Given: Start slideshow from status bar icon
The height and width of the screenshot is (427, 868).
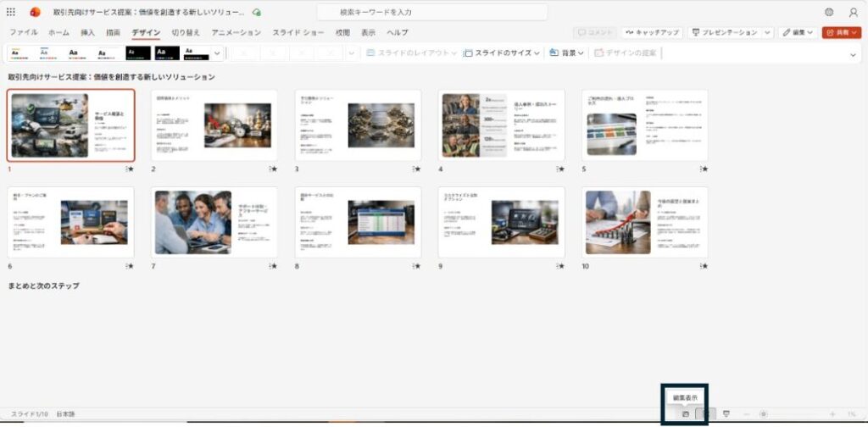Looking at the screenshot, I should (x=726, y=413).
